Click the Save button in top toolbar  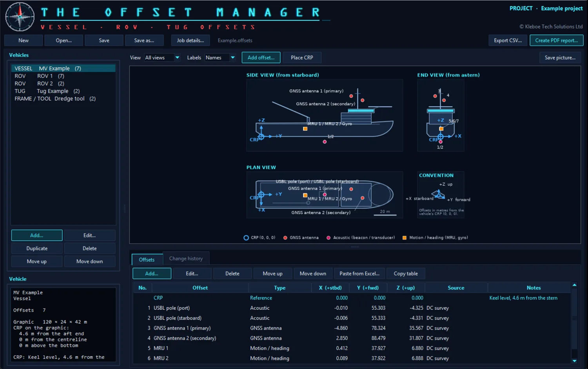point(104,40)
